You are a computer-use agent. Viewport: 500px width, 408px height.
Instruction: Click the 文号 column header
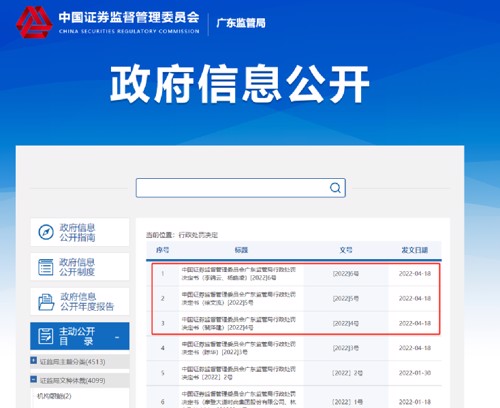pyautogui.click(x=346, y=250)
